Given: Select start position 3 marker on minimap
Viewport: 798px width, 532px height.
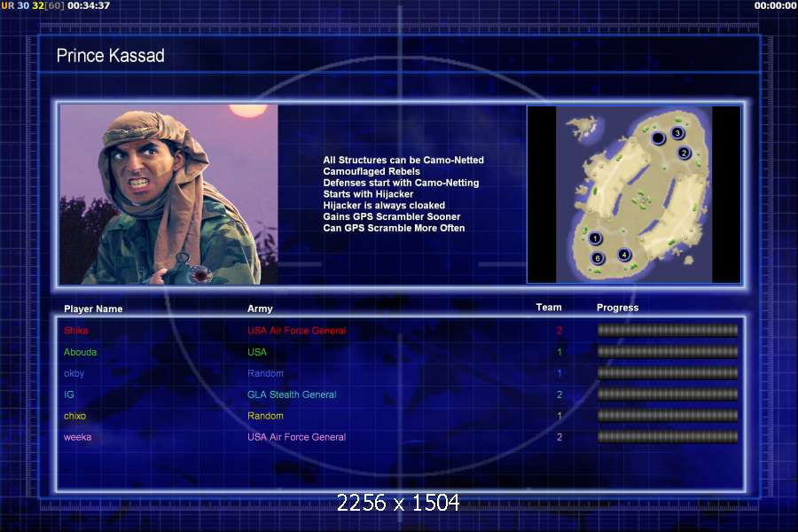Looking at the screenshot, I should pos(677,133).
